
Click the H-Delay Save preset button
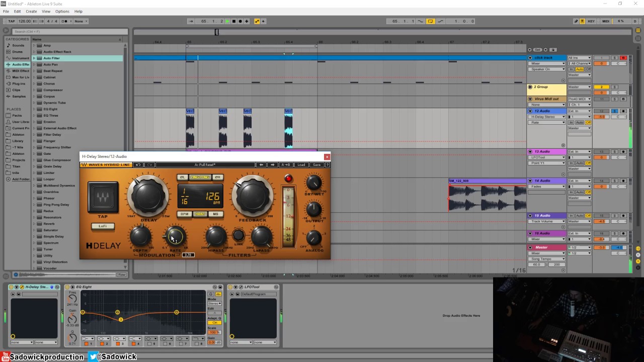pos(316,165)
